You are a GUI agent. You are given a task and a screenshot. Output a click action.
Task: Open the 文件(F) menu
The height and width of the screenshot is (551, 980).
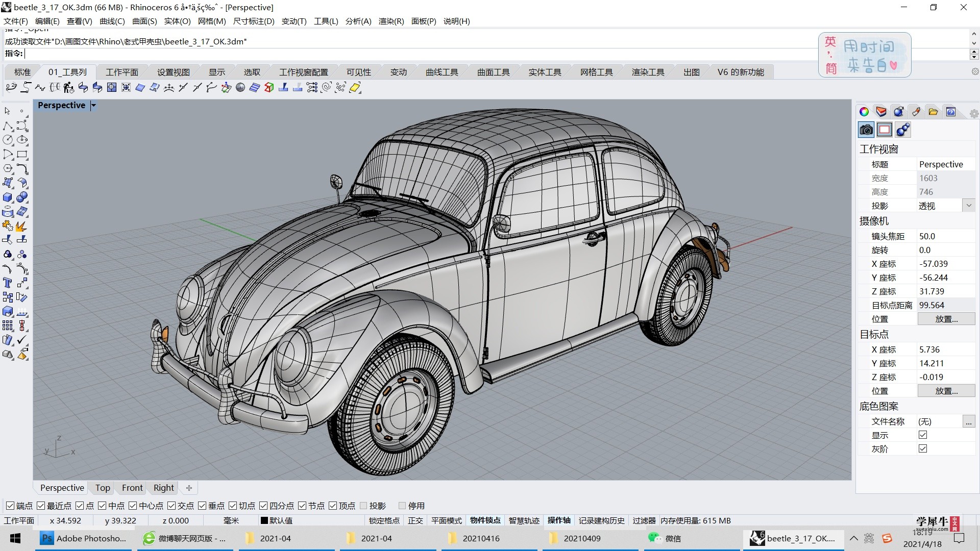pyautogui.click(x=16, y=21)
